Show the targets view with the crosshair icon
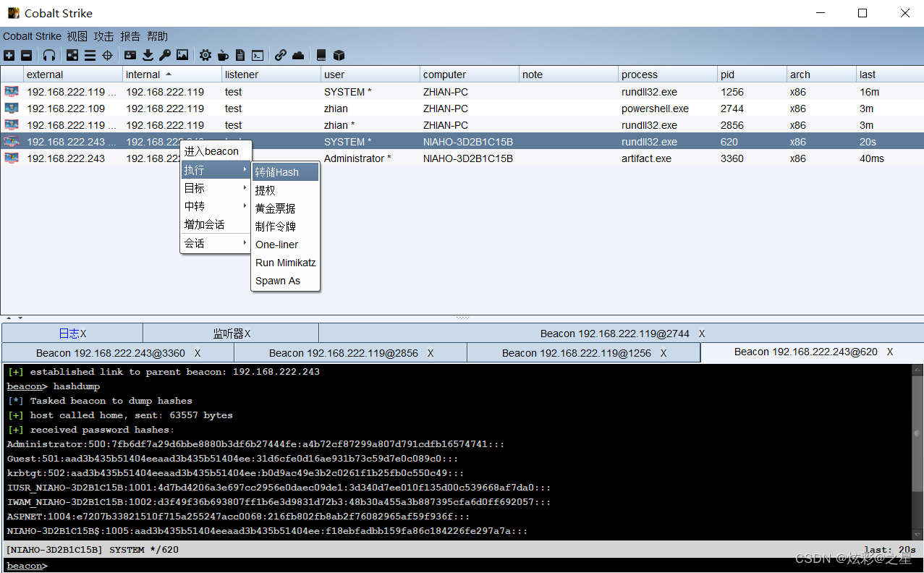 [x=108, y=55]
